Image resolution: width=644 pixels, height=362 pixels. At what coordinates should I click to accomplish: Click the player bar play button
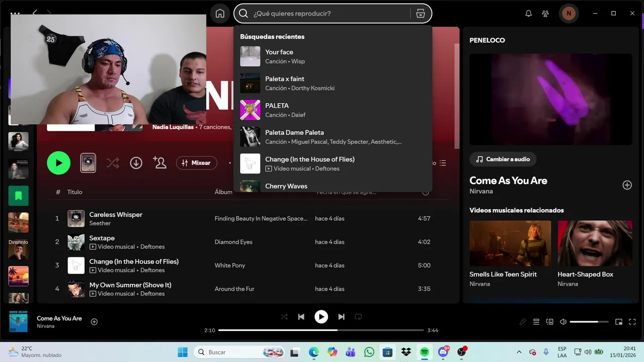click(x=321, y=317)
